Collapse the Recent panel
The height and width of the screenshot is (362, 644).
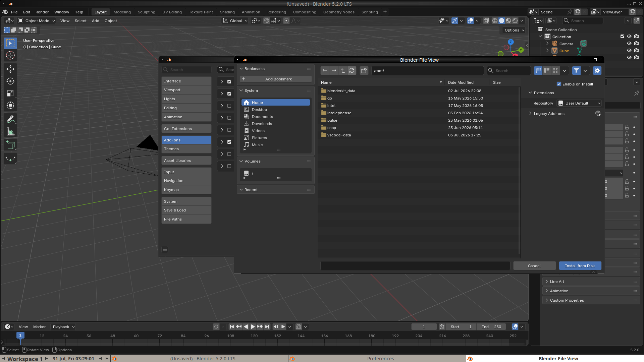[x=241, y=190]
